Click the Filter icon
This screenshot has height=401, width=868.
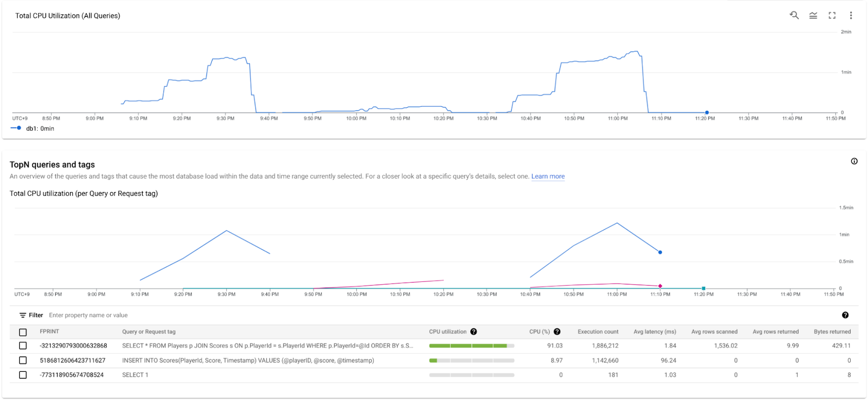(23, 315)
